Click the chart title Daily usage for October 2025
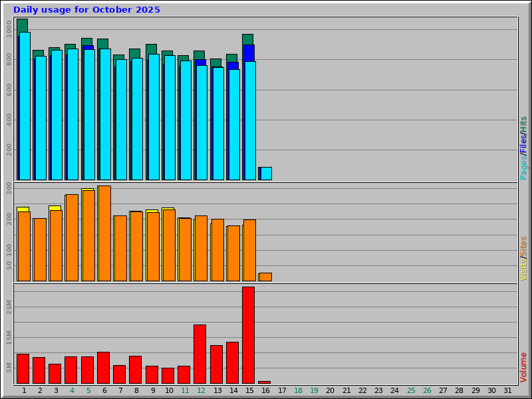The height and width of the screenshot is (399, 532). tap(86, 10)
